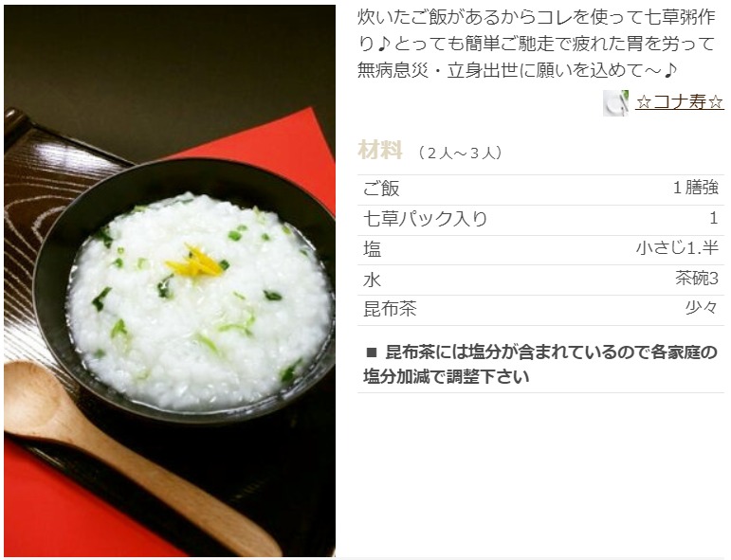
Task: Open the ☆コナ寿☆ author profile link
Action: [x=680, y=102]
